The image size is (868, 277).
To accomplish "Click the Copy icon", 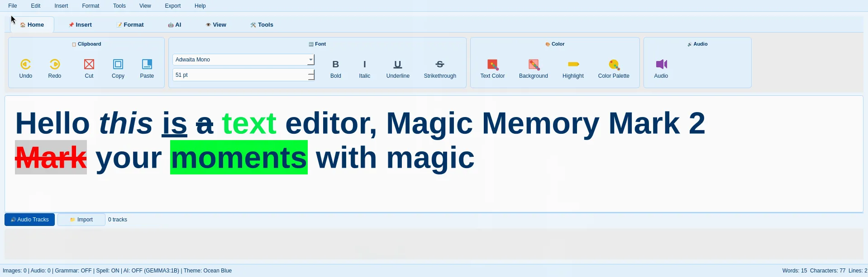I will coord(118,65).
